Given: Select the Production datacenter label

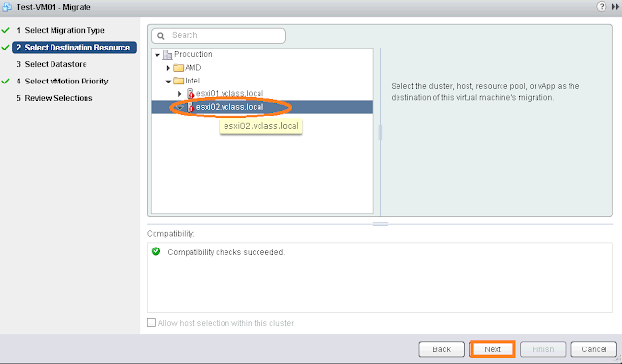Looking at the screenshot, I should tap(193, 54).
